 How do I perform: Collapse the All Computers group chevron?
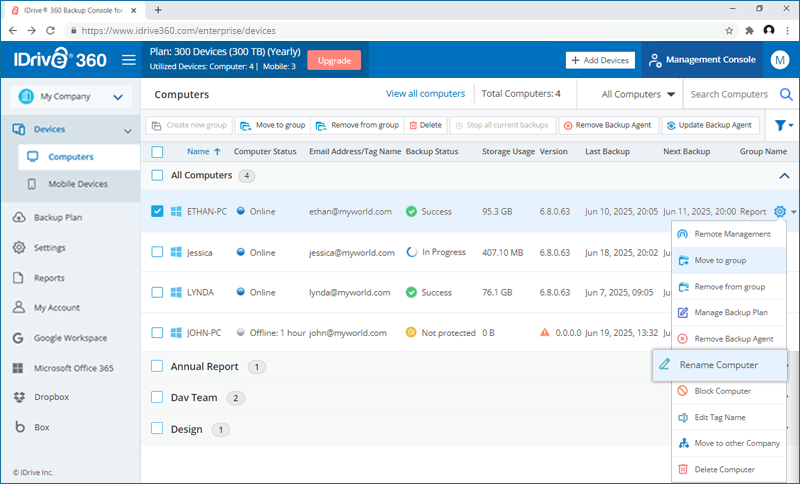click(x=782, y=176)
